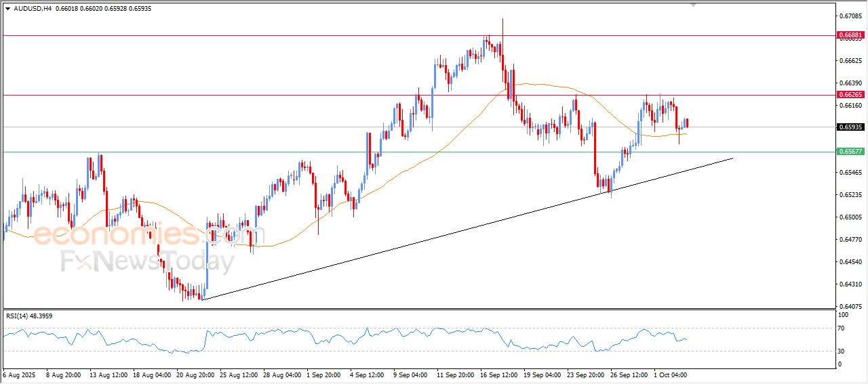Click the RSI 30 level scale value

pyautogui.click(x=843, y=351)
